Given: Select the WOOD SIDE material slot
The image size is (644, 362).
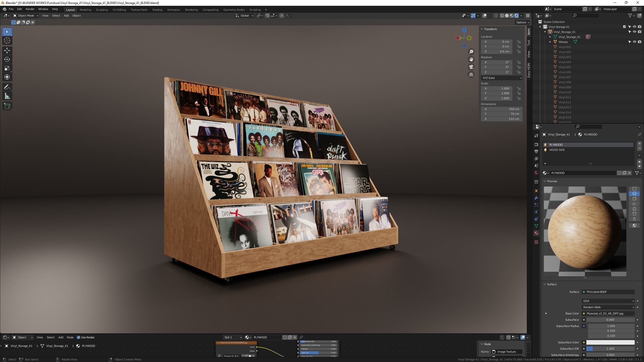Looking at the screenshot, I should (588, 150).
